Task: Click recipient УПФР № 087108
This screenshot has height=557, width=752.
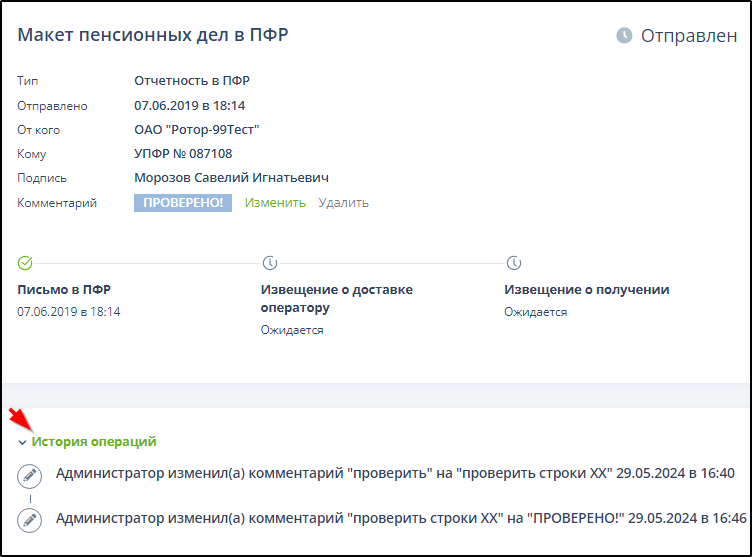Action: coord(183,154)
